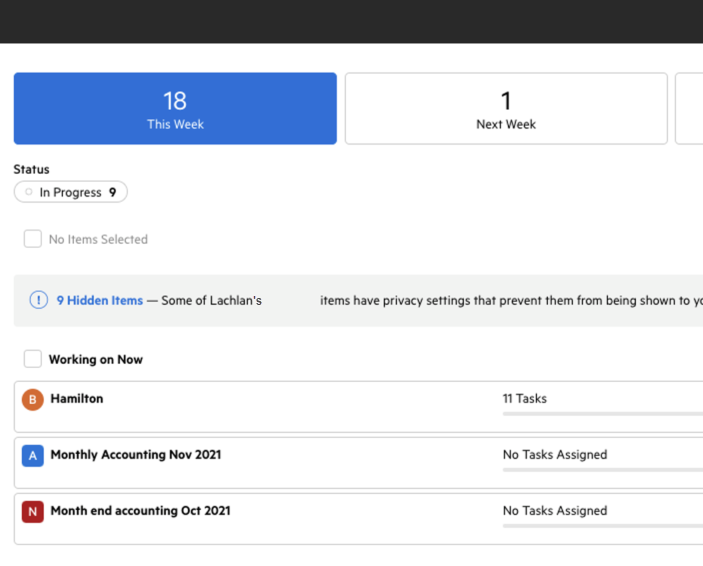Click the Monthly Accounting Nov 2021 progress bar
Image resolution: width=703 pixels, height=566 pixels.
600,469
